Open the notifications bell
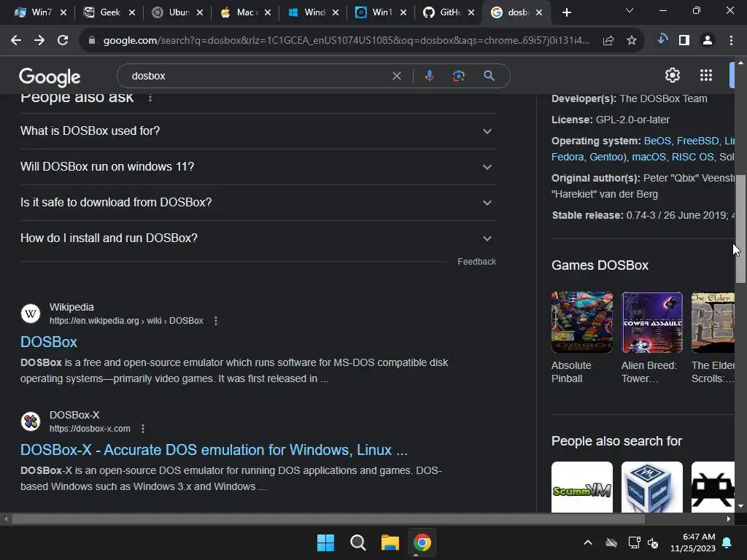The width and height of the screenshot is (747, 560). (x=727, y=542)
